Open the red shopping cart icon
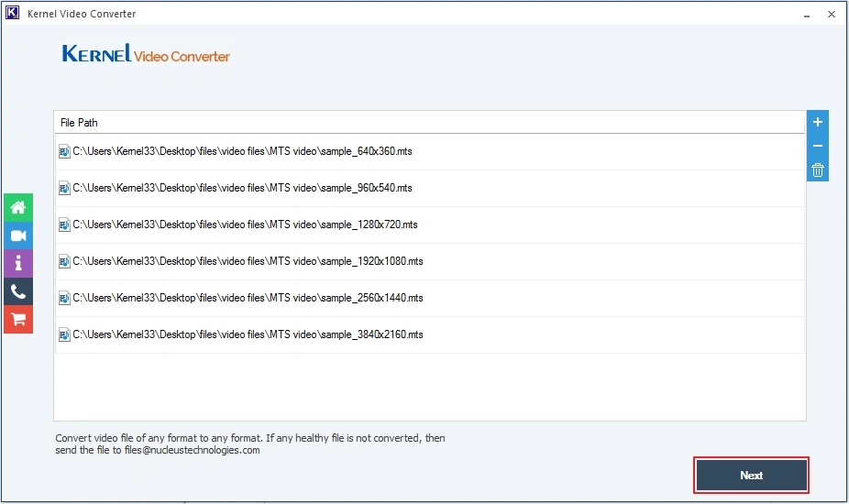849x504 pixels. (x=18, y=320)
